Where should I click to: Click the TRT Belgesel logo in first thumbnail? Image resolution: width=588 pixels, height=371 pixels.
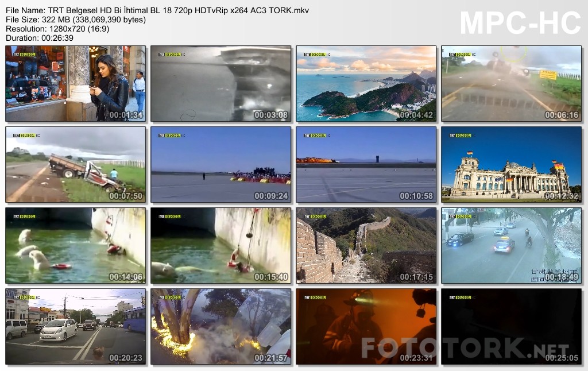click(24, 55)
